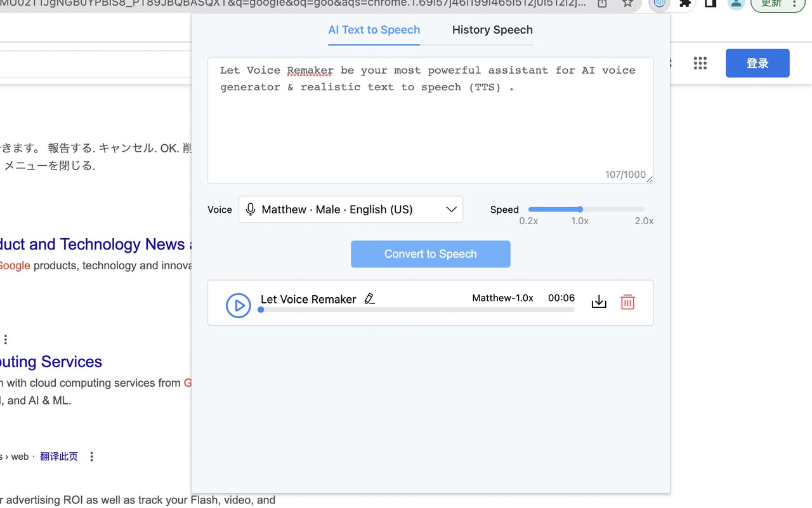Image resolution: width=812 pixels, height=508 pixels.
Task: Share this page from the address bar
Action: click(602, 3)
